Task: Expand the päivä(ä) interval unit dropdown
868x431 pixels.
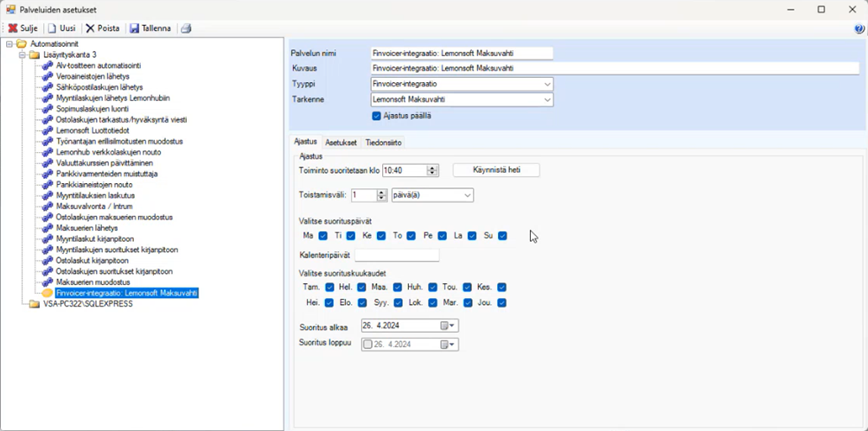Action: point(468,196)
